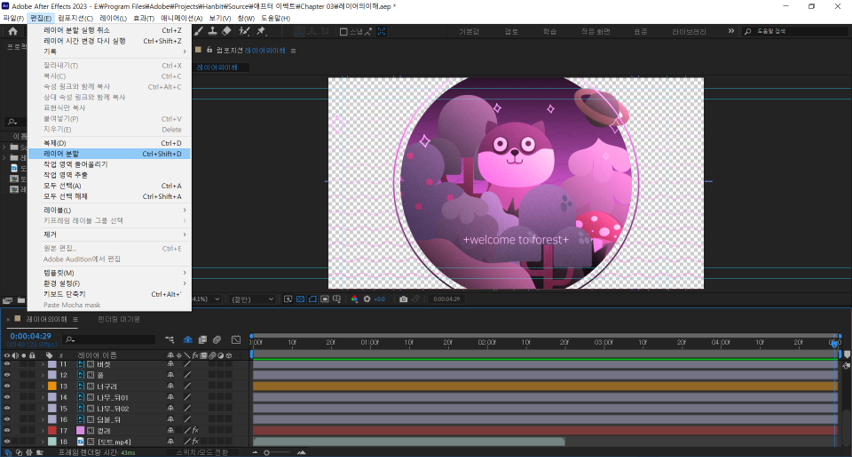Viewport: 852px width, 457px height.
Task: Select the Brush tool in toolbar
Action: 199,32
